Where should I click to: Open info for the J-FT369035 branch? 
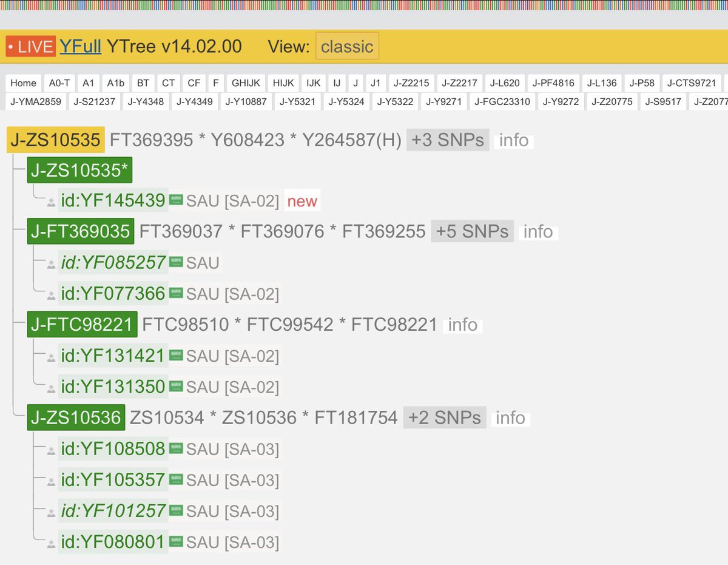tap(538, 232)
